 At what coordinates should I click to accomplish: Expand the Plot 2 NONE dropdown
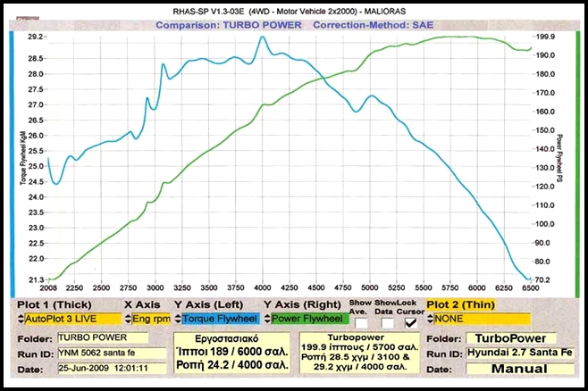click(x=478, y=318)
